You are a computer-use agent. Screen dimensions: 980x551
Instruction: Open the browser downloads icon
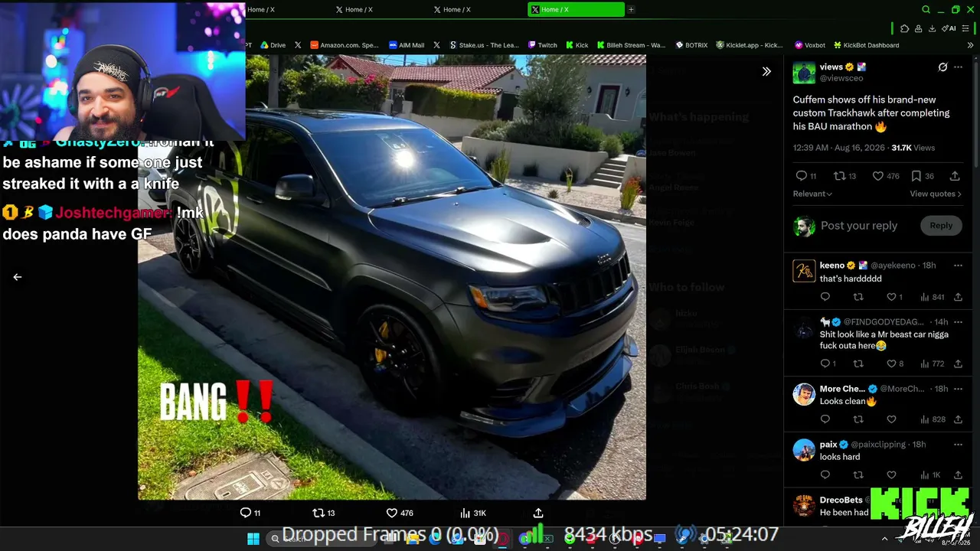tap(932, 28)
